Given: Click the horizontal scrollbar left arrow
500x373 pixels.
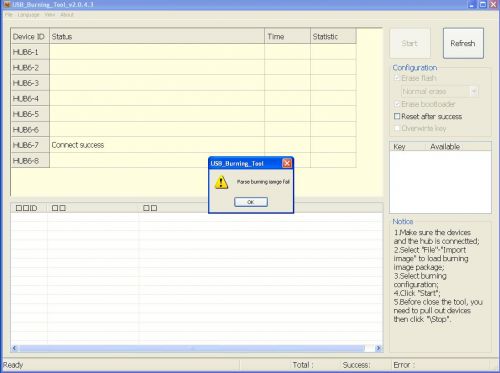Looking at the screenshot, I should [14, 348].
